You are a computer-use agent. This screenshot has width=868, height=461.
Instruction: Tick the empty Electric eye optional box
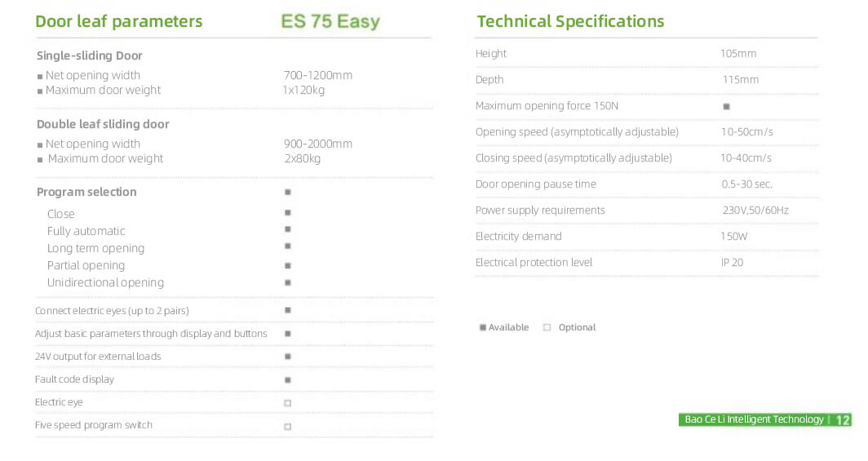(x=287, y=403)
